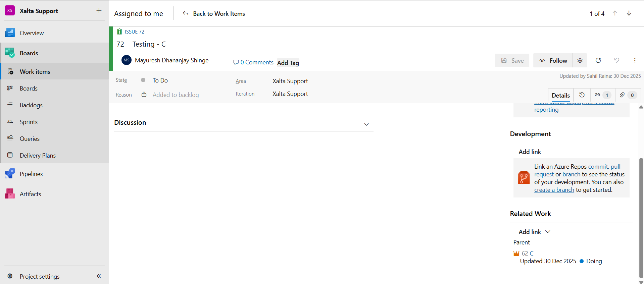Open Backlogs in the sidebar
This screenshot has width=644, height=284.
click(x=31, y=105)
